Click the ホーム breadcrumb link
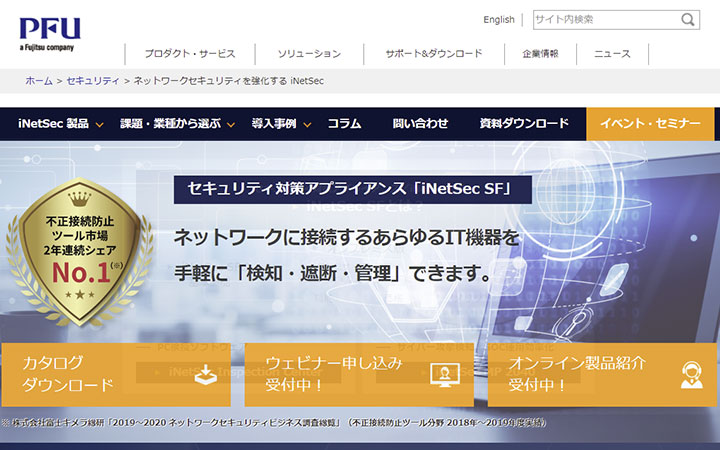The height and width of the screenshot is (450, 720). 38,80
